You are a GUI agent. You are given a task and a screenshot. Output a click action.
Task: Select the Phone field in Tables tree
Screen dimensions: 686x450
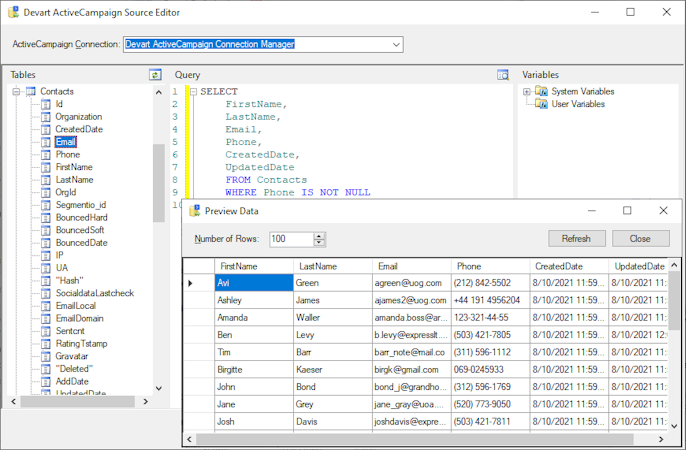point(67,155)
